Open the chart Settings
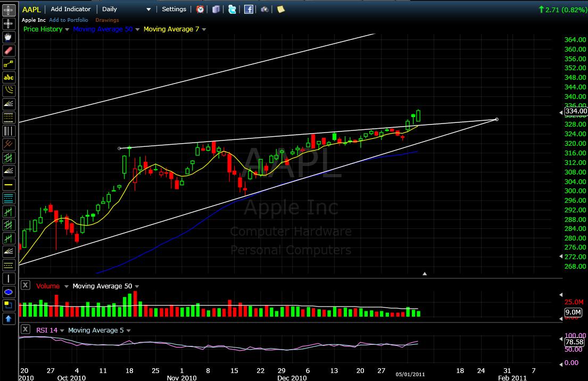Screen dimensions: 588x381 click(174, 9)
